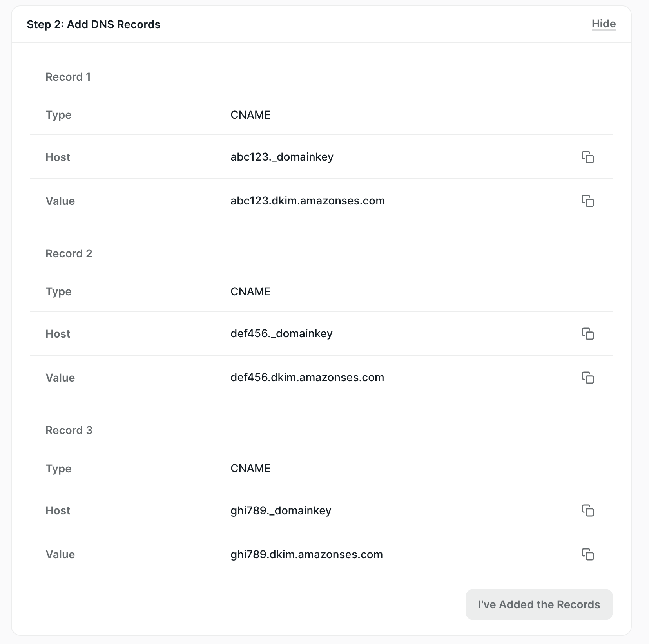The height and width of the screenshot is (644, 649).
Task: Copy the def456.dkim.amazonses.com value
Action: (589, 378)
